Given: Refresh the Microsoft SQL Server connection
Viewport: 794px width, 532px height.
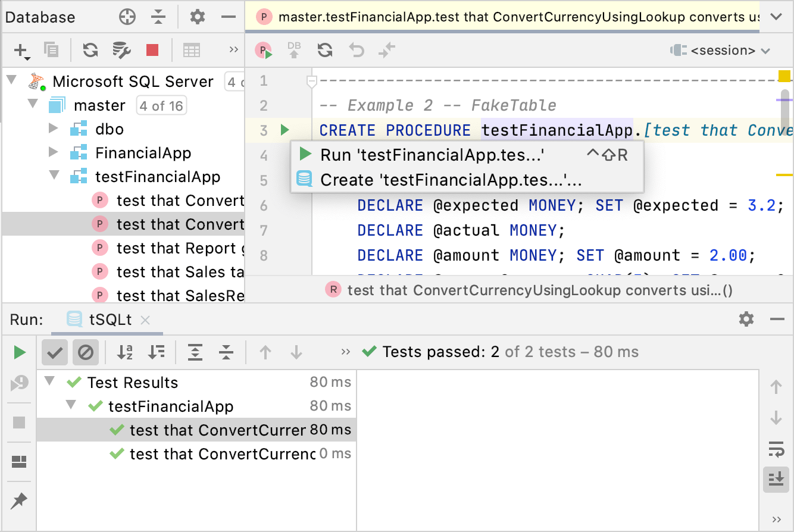Looking at the screenshot, I should (x=90, y=50).
